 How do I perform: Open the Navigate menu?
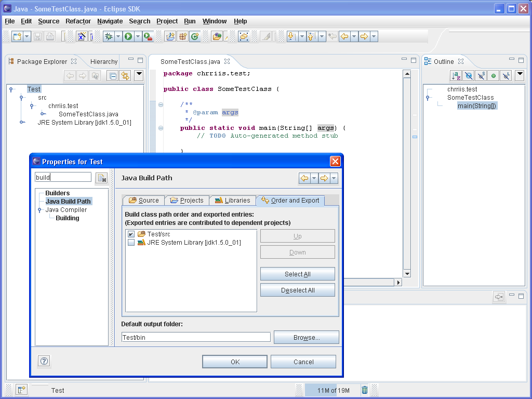(x=110, y=21)
